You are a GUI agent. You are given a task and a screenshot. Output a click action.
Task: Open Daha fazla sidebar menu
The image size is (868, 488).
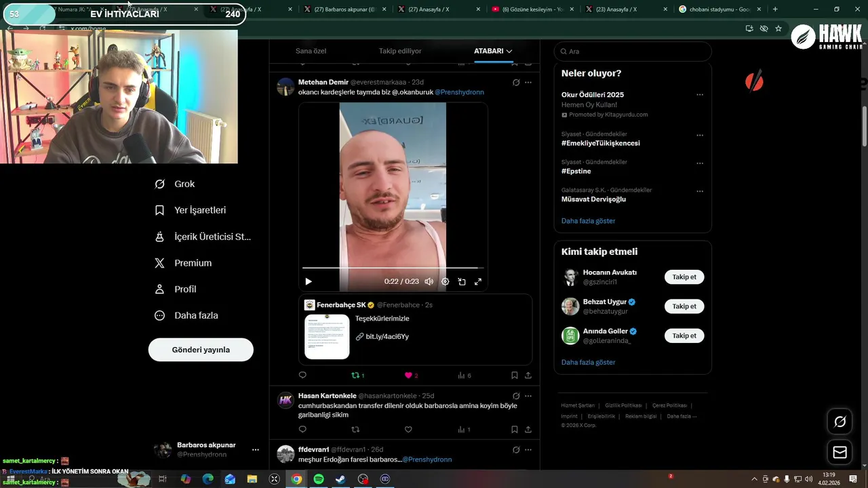(186, 315)
